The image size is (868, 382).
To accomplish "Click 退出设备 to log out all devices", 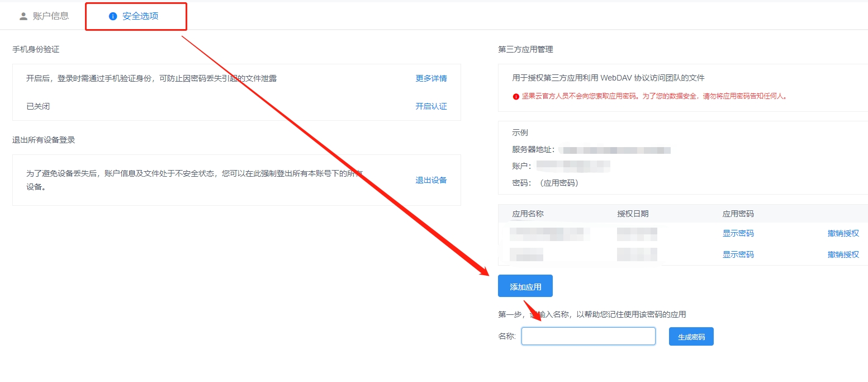I will [431, 180].
